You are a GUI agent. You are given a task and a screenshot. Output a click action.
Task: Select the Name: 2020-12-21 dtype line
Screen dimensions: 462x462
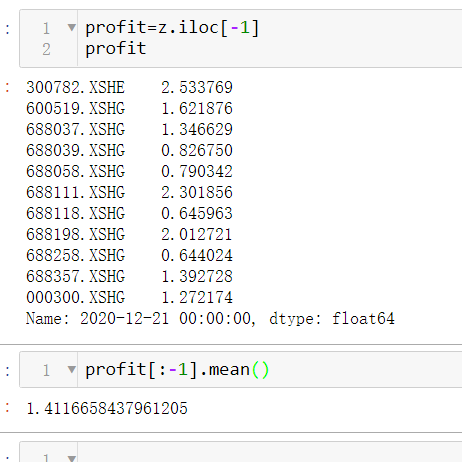[x=210, y=319]
